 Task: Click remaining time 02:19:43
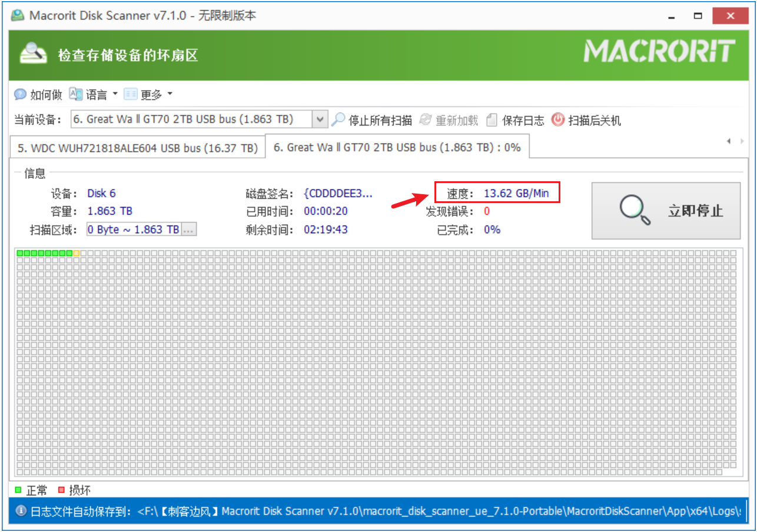pyautogui.click(x=326, y=230)
